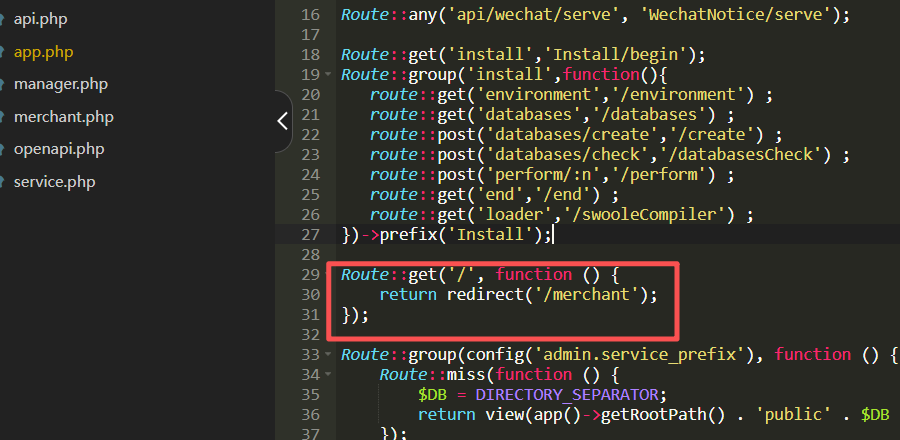The height and width of the screenshot is (440, 900).
Task: Click the merchant.php file type icon
Action: [x=3, y=117]
